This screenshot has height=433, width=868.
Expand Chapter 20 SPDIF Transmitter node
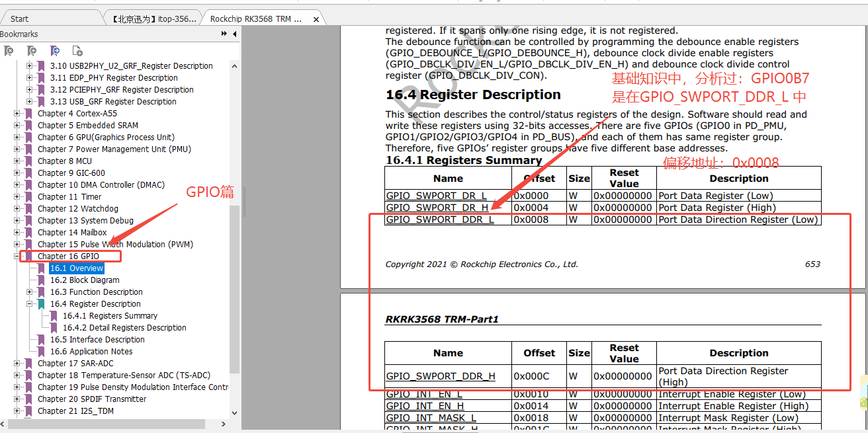pos(17,399)
